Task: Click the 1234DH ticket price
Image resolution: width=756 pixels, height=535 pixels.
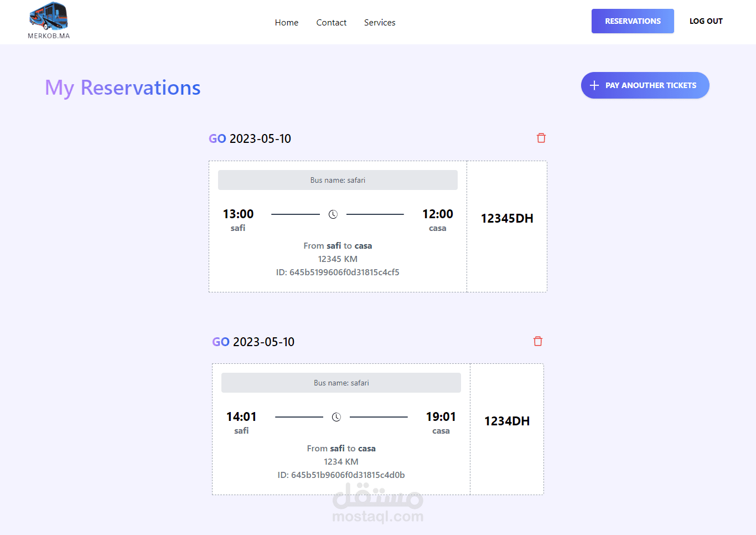Action: [507, 421]
